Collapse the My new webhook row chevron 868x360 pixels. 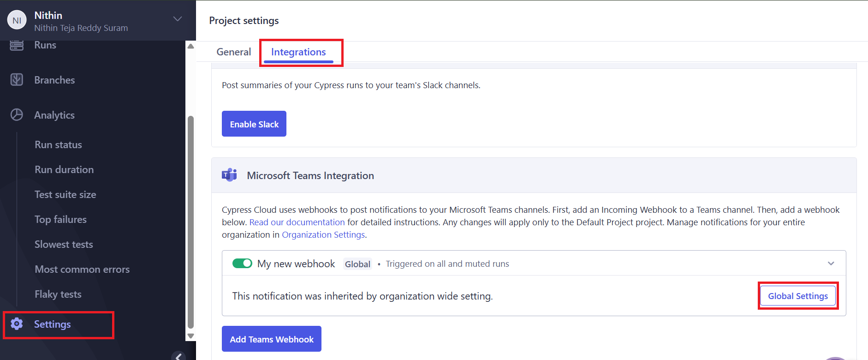pos(831,264)
